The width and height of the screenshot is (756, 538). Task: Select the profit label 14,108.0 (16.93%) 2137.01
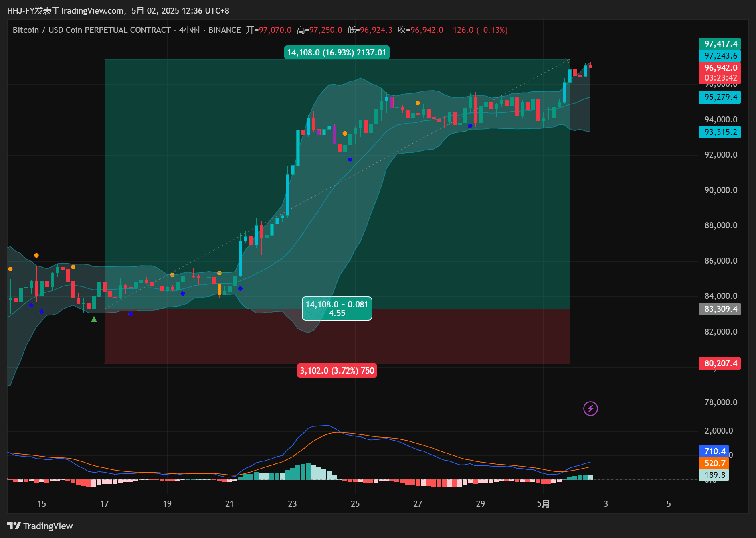click(x=337, y=53)
